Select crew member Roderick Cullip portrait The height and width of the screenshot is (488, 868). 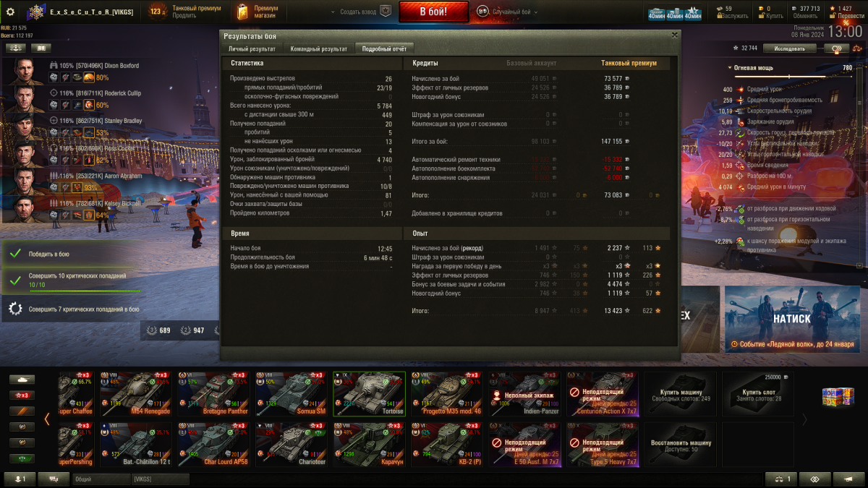click(24, 99)
